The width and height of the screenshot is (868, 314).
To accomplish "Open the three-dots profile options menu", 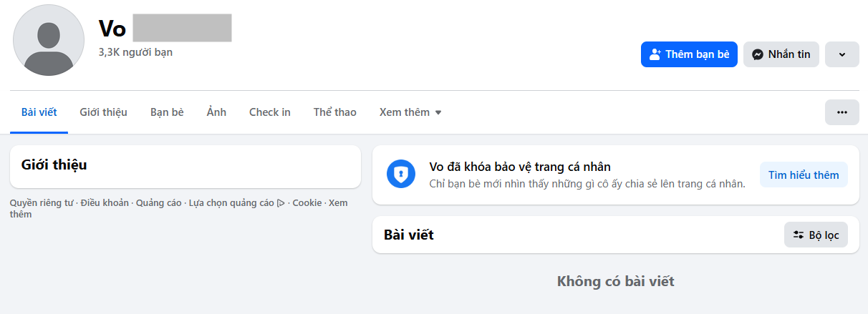I will pyautogui.click(x=842, y=112).
